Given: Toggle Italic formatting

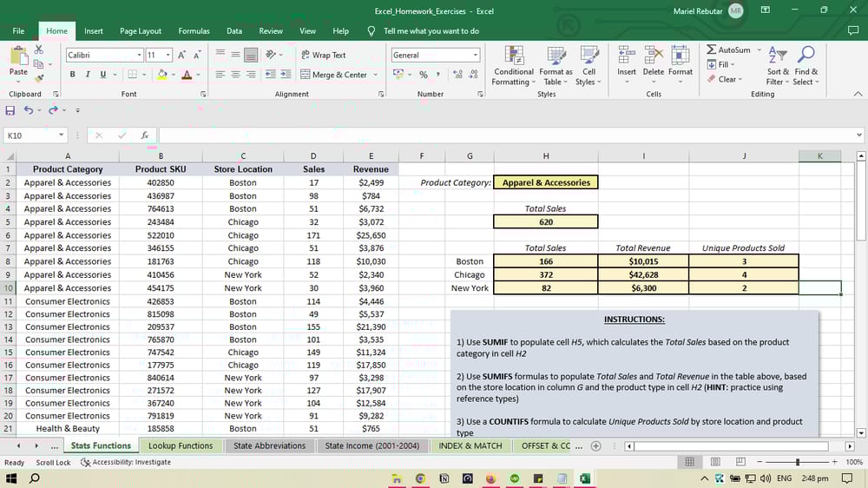Looking at the screenshot, I should (x=88, y=74).
